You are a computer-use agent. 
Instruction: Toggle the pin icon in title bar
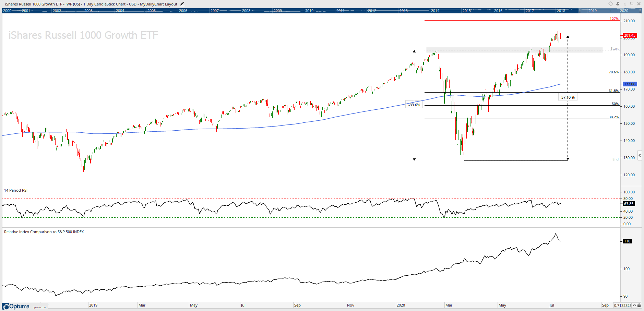point(618,4)
